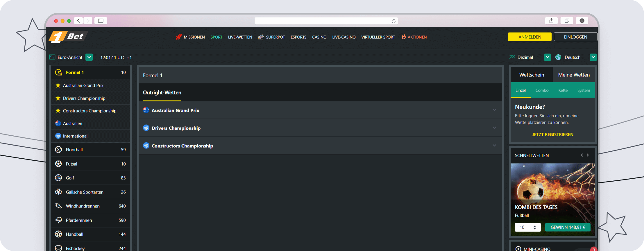Go back with the browser back arrow

(78, 21)
